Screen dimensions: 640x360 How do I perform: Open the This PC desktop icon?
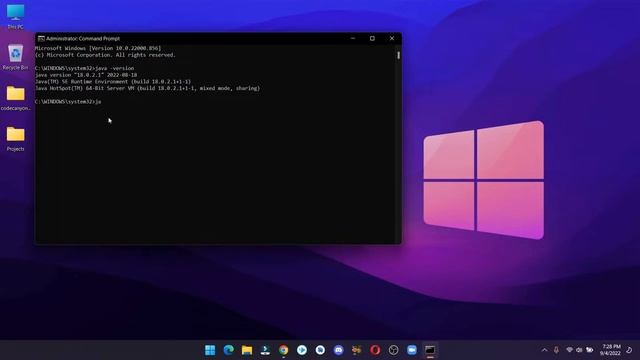[16, 17]
